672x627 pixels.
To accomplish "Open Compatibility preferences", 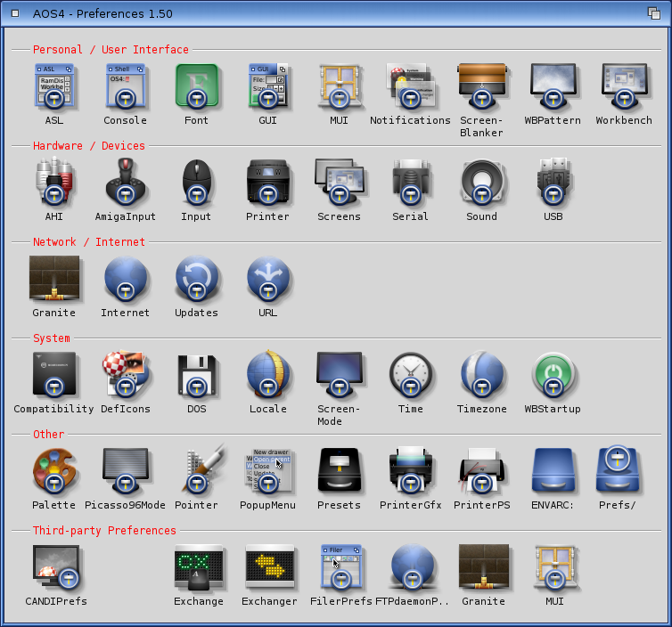I will (54, 374).
